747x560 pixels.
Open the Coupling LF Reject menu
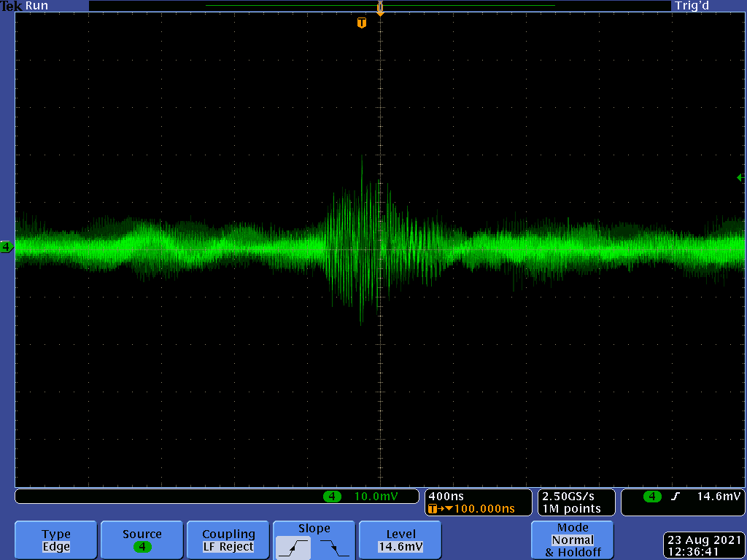(228, 540)
